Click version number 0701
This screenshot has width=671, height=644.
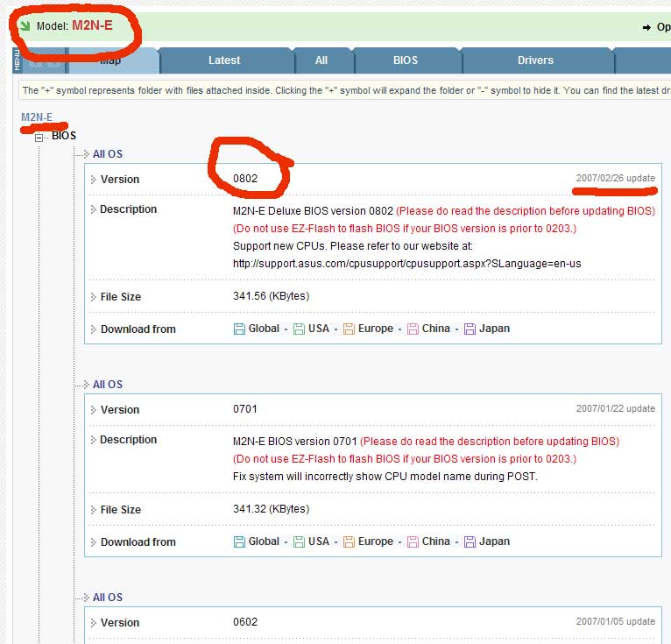tap(245, 409)
